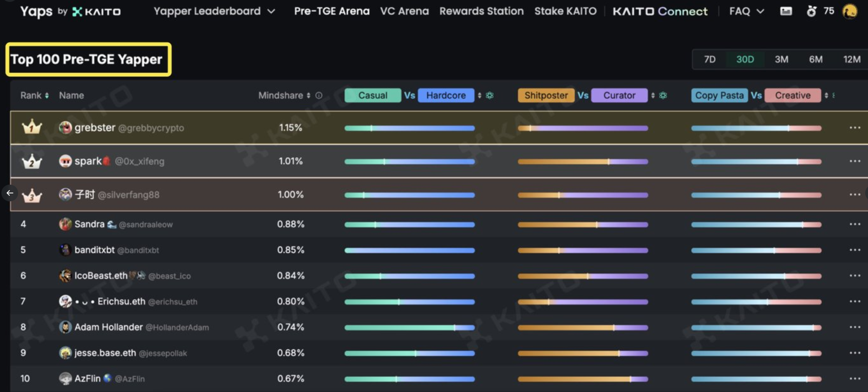Click spark's avatar

[65, 161]
